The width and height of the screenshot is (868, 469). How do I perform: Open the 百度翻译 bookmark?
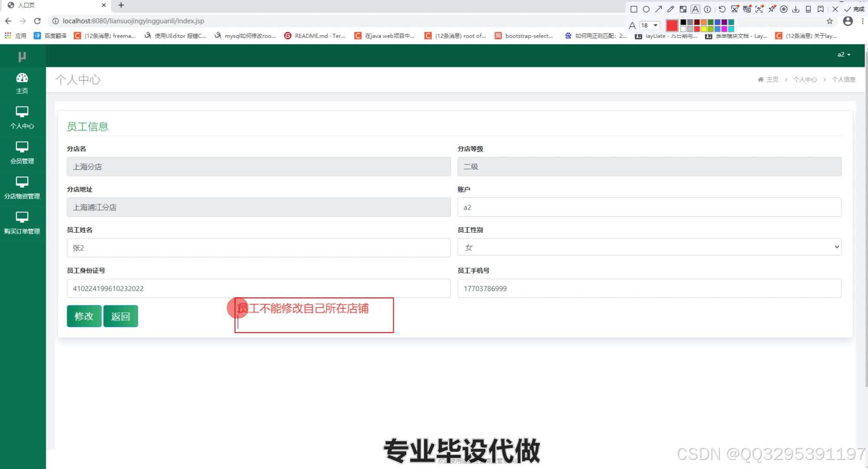pyautogui.click(x=50, y=36)
